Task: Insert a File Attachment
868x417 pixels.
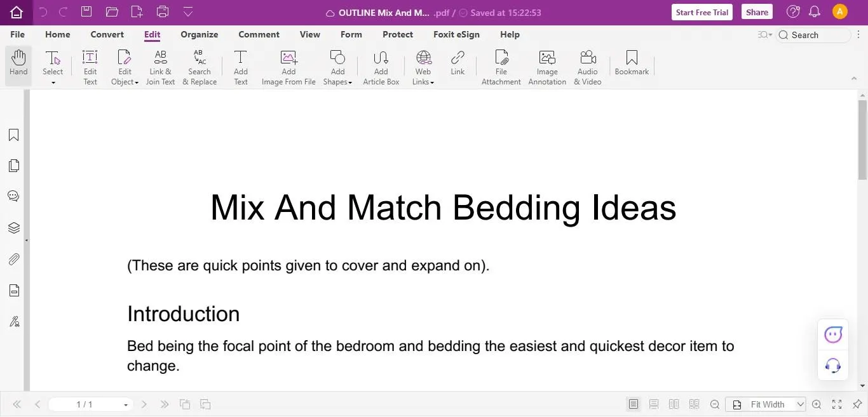Action: (501, 67)
